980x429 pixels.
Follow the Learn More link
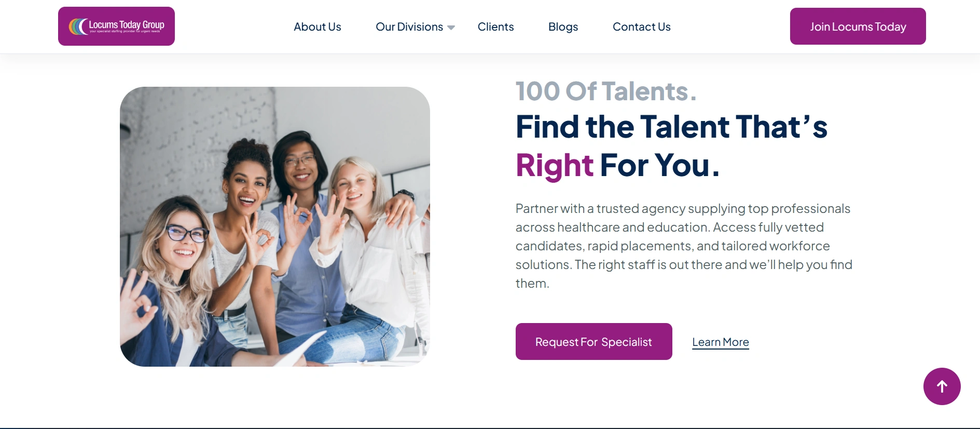tap(720, 342)
